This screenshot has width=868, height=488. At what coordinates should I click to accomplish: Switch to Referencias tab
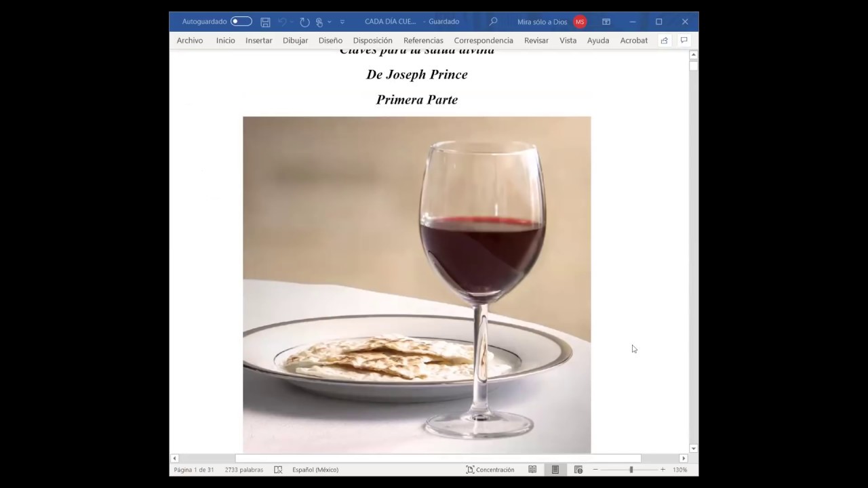pos(423,41)
